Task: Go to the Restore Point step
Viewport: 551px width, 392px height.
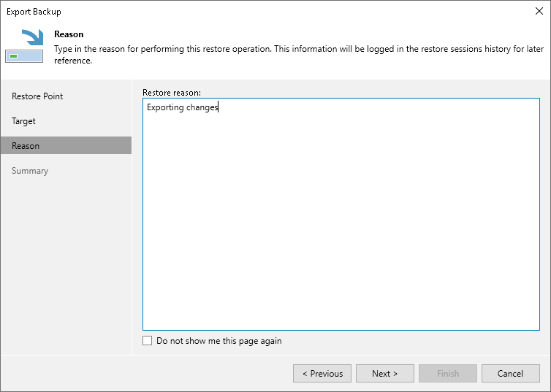Action: coord(37,96)
